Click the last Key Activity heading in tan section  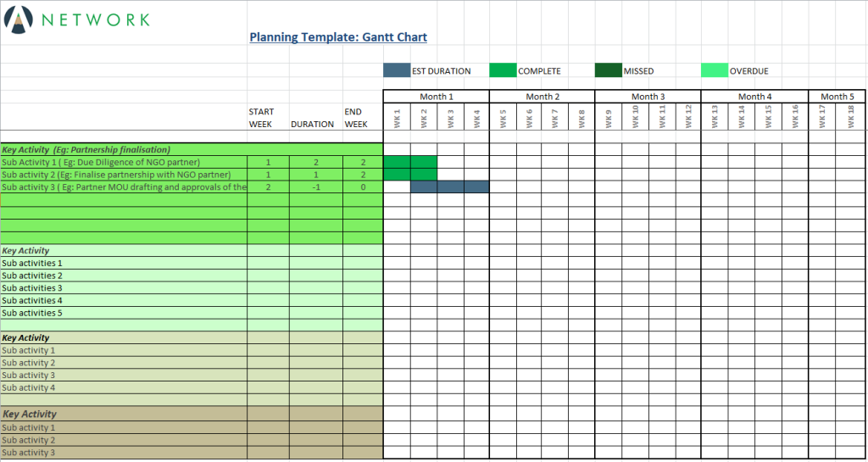30,415
